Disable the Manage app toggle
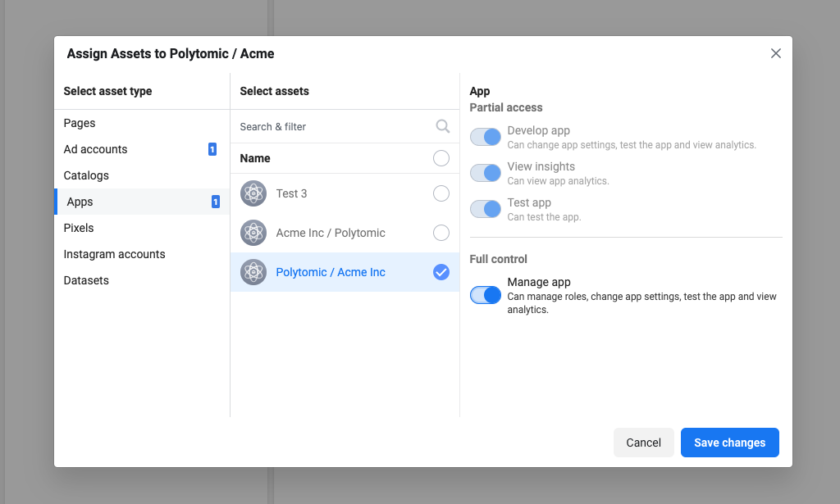This screenshot has height=504, width=840. coord(486,295)
